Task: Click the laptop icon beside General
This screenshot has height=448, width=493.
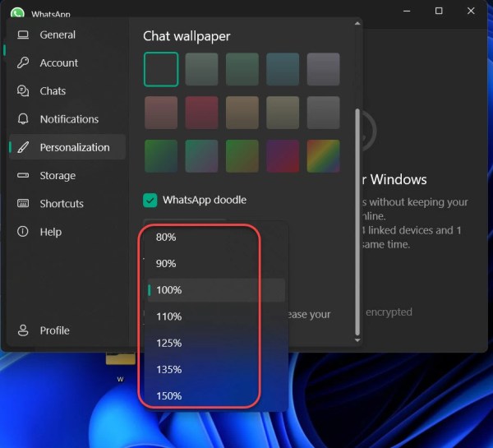Action: point(23,35)
